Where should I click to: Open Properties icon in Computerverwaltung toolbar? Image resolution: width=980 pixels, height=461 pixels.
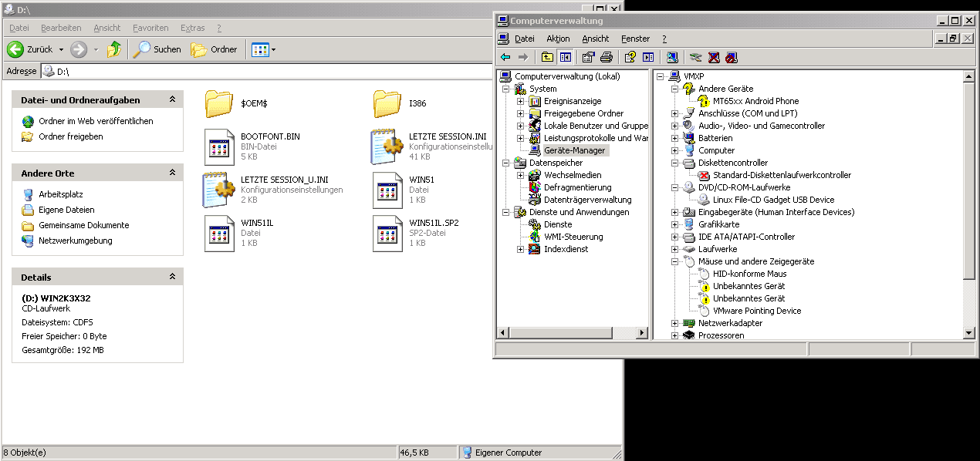point(589,57)
